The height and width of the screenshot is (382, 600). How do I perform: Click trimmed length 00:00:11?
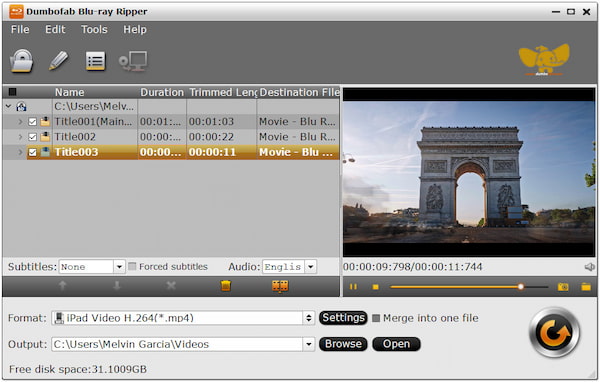[212, 152]
